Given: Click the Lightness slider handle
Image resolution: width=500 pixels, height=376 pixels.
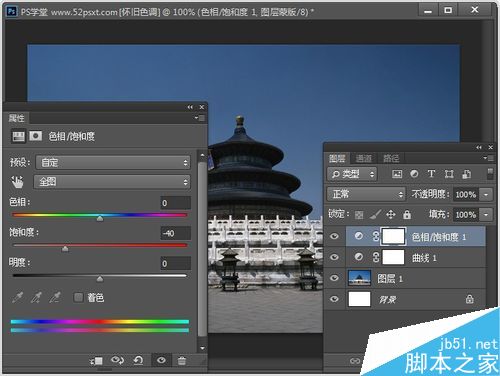Looking at the screenshot, I should [x=100, y=279].
